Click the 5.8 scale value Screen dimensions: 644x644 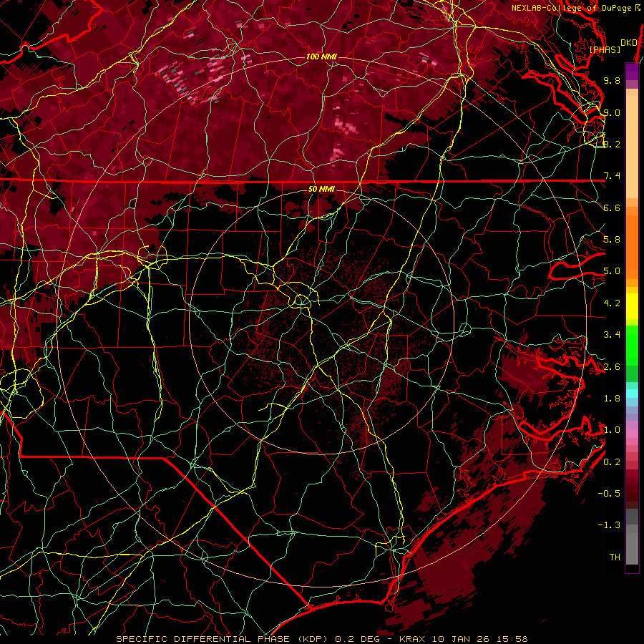click(612, 240)
